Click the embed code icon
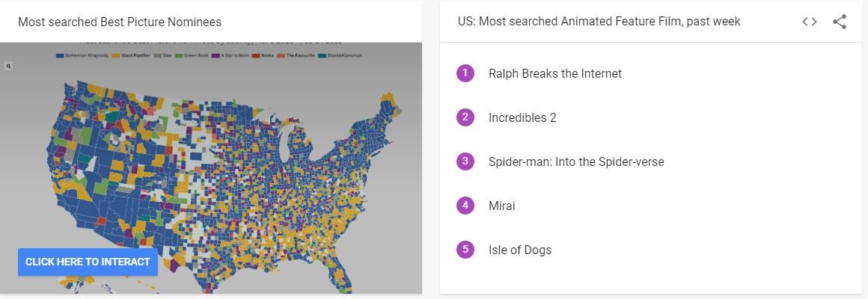 pyautogui.click(x=810, y=22)
